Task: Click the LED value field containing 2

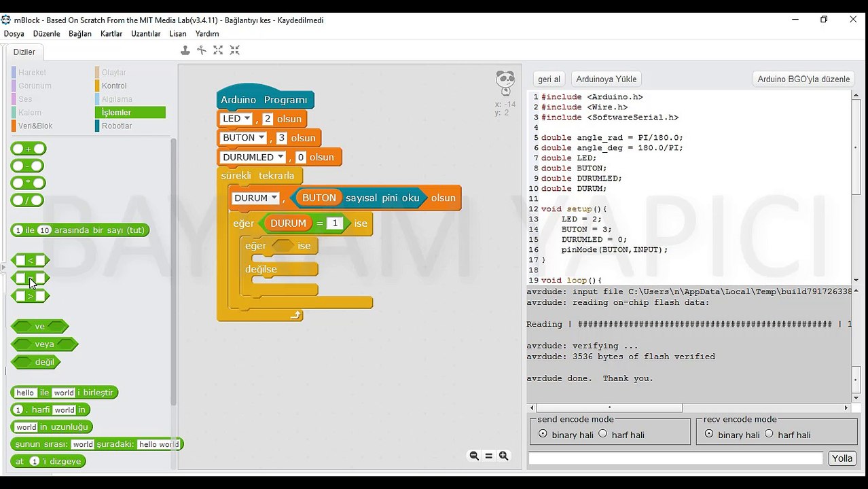Action: (x=268, y=119)
